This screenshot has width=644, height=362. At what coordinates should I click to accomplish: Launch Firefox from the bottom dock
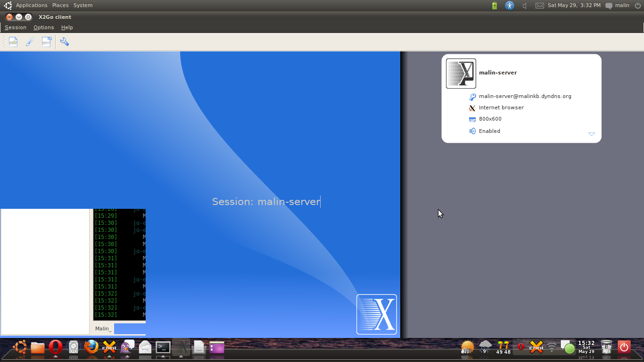(91, 347)
